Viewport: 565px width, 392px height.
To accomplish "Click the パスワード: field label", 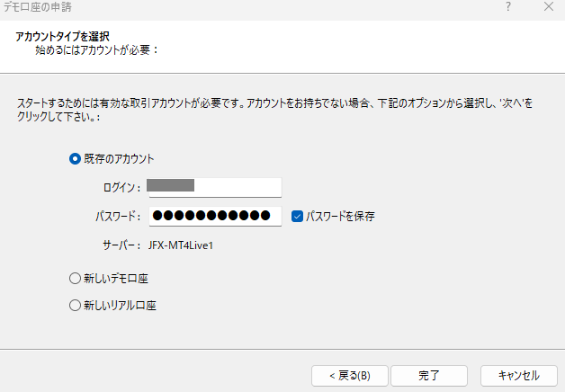I will pos(118,217).
